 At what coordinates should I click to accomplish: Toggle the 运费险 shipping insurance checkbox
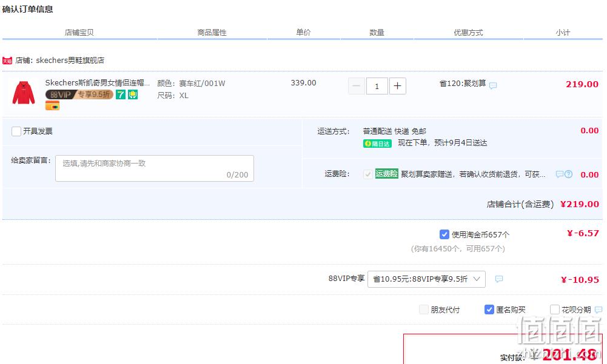click(367, 174)
